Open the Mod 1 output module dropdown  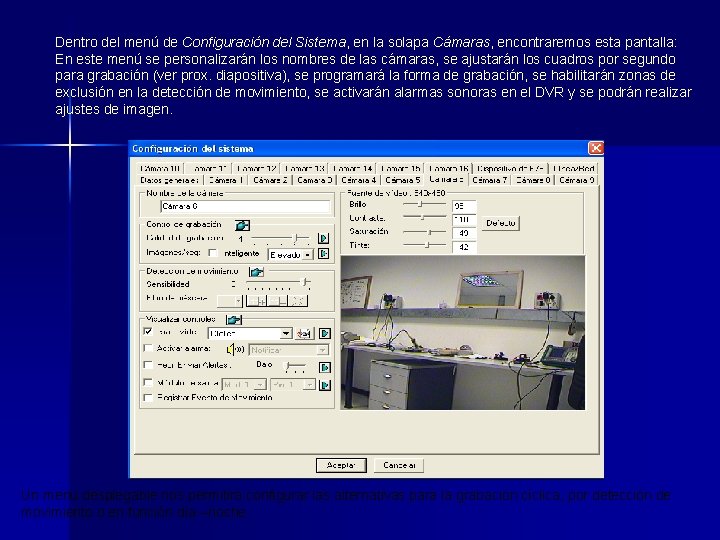[244, 385]
